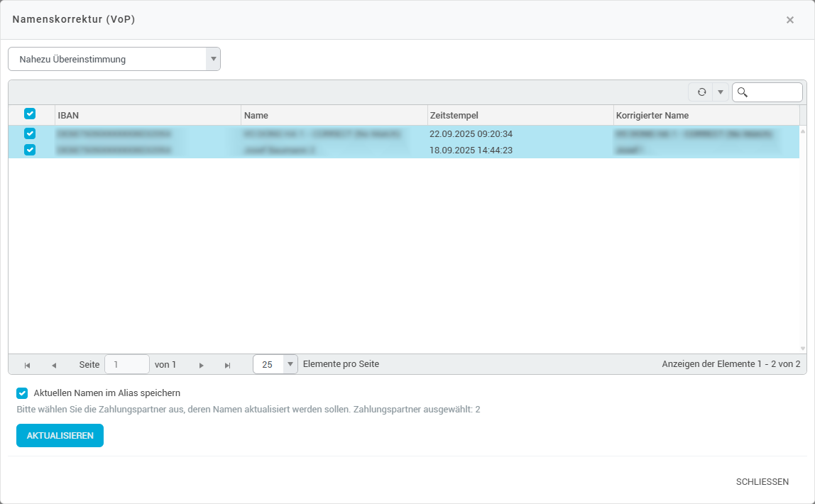Toggle the select-all checkbox in header
The width and height of the screenshot is (815, 504).
pyautogui.click(x=30, y=114)
